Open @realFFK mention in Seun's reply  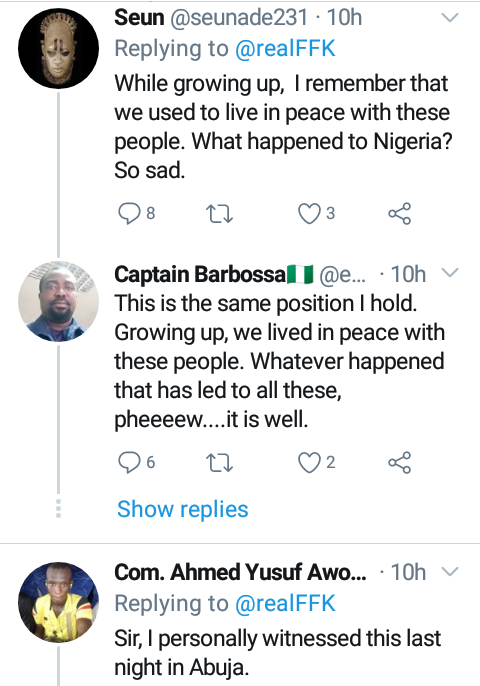[x=285, y=49]
